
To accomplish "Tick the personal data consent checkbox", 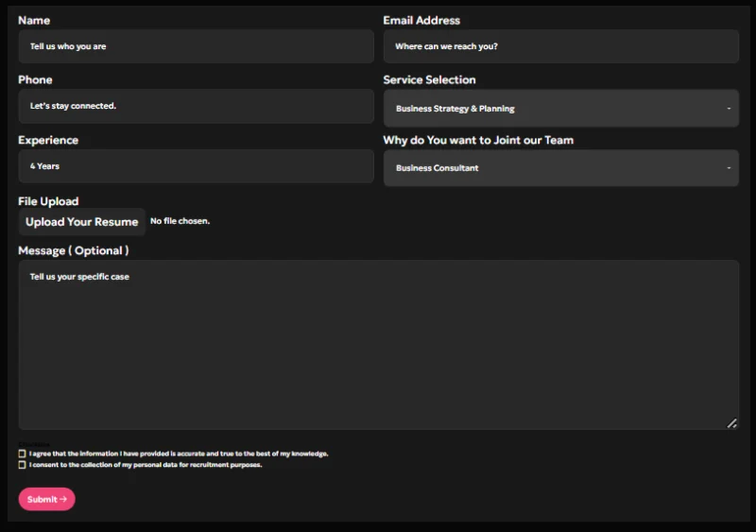I will pos(22,465).
